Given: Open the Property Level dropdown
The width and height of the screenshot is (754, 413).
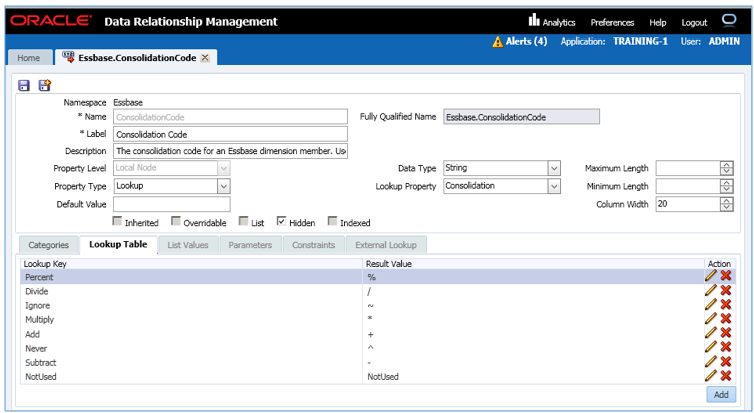Looking at the screenshot, I should (x=224, y=168).
